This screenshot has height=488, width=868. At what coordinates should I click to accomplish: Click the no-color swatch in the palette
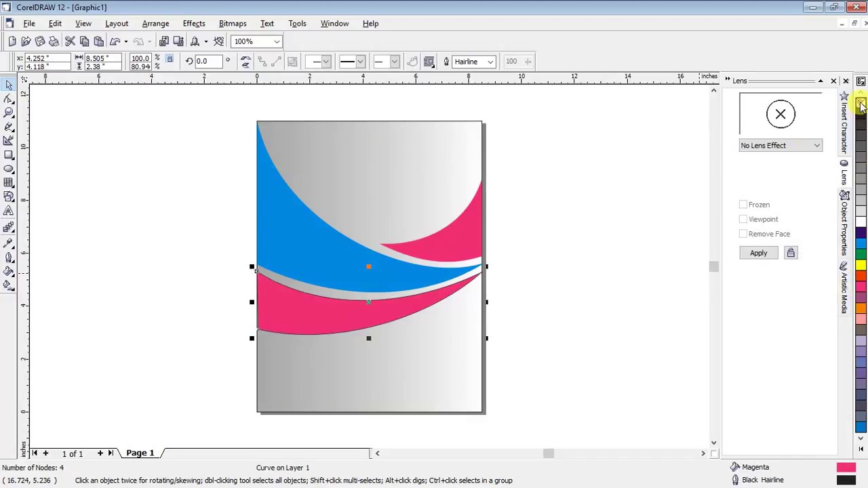(x=861, y=104)
